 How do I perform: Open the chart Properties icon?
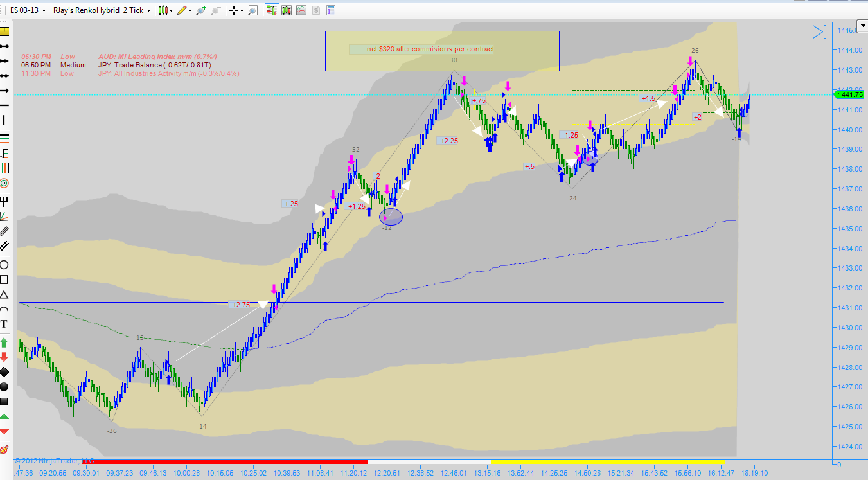(330, 10)
